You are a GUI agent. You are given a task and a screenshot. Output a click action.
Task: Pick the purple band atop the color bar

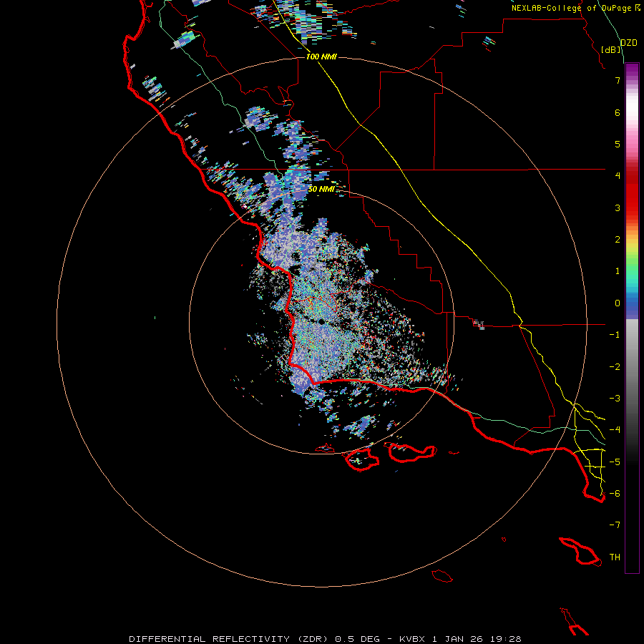point(632,71)
